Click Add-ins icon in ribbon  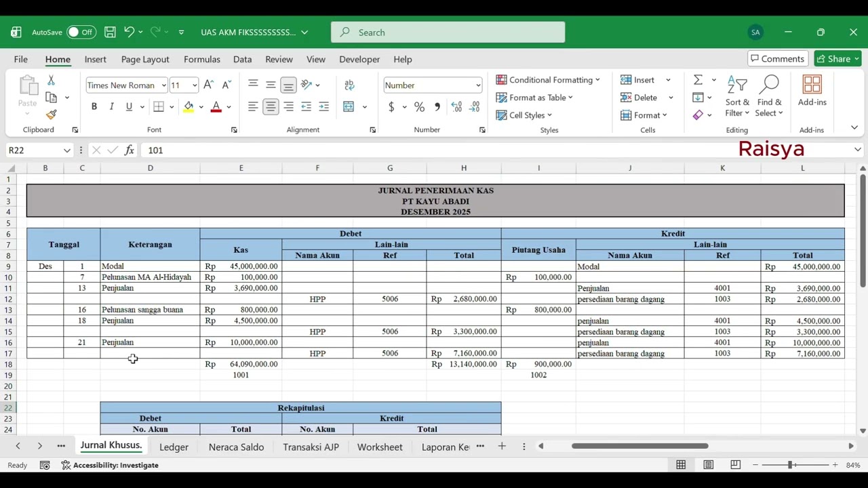tap(812, 91)
